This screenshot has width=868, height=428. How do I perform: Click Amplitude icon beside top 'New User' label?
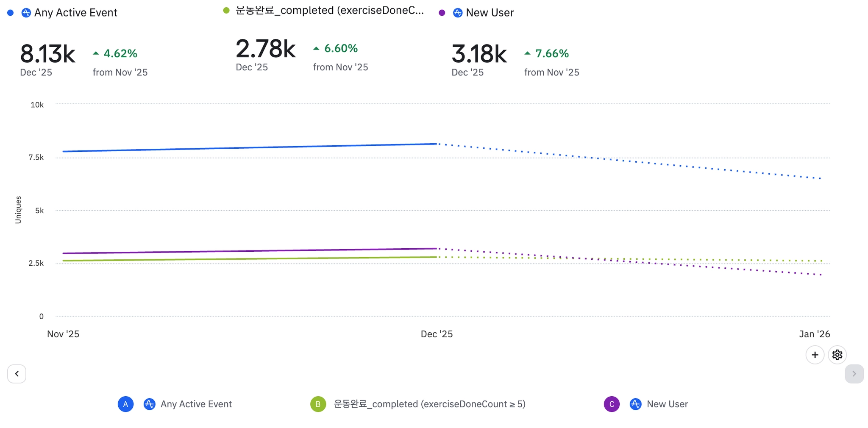(458, 13)
